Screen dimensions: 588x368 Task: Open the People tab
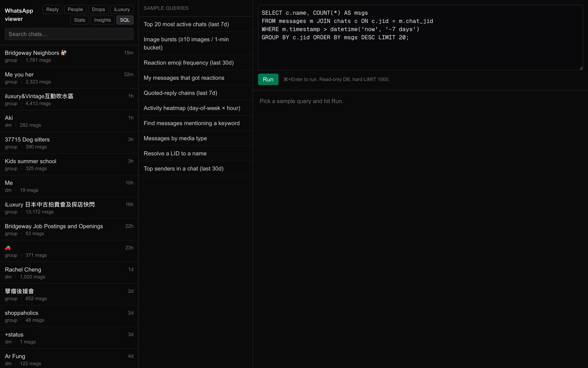(x=75, y=9)
